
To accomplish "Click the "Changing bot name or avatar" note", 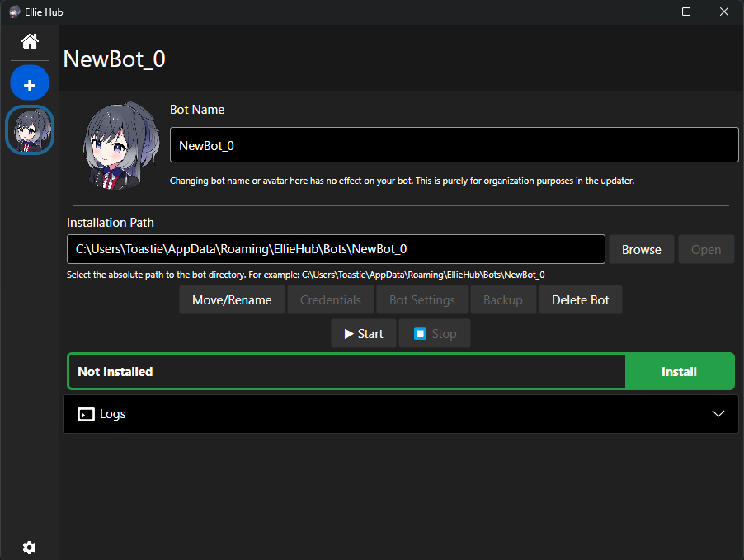I will click(x=402, y=181).
